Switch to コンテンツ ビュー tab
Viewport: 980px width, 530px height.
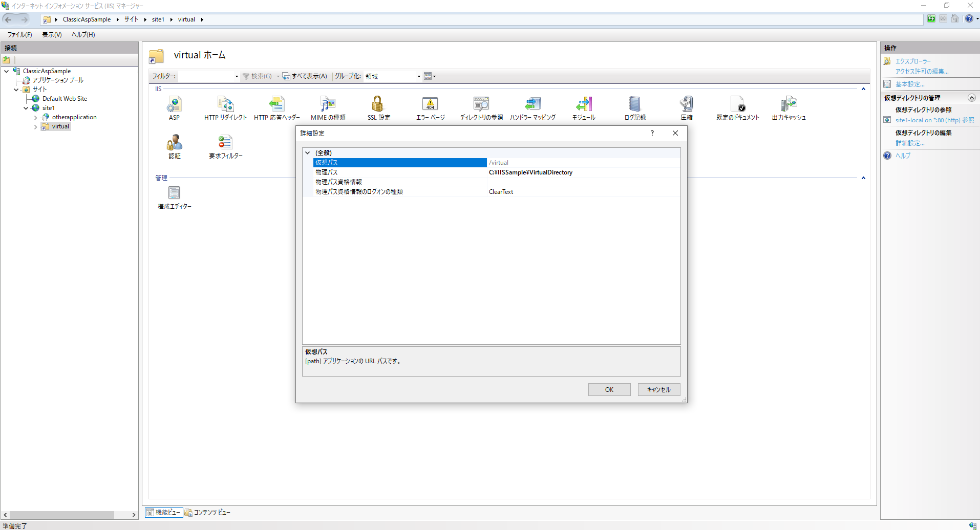[207, 512]
